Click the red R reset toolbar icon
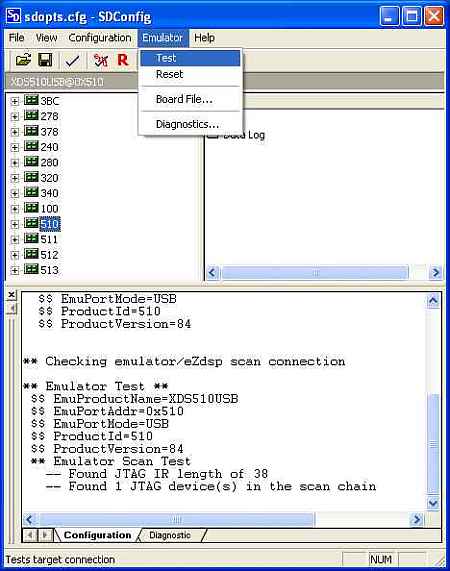450x571 pixels. pyautogui.click(x=123, y=60)
